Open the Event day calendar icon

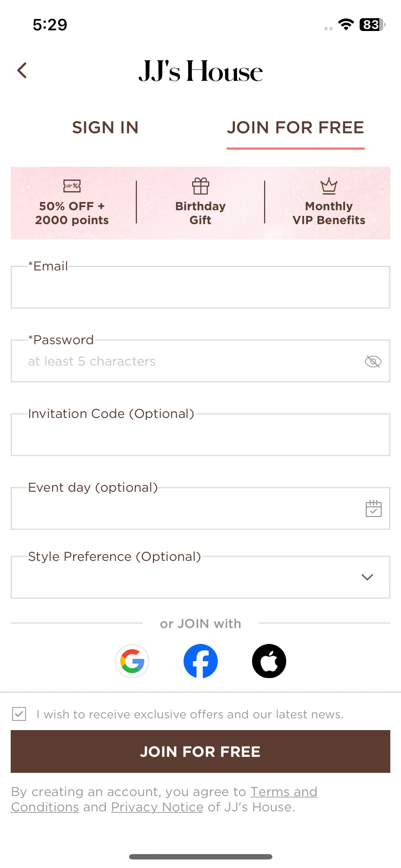(374, 508)
